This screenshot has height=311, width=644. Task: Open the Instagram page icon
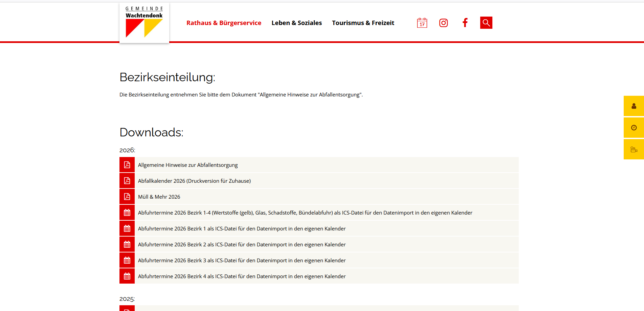tap(443, 23)
